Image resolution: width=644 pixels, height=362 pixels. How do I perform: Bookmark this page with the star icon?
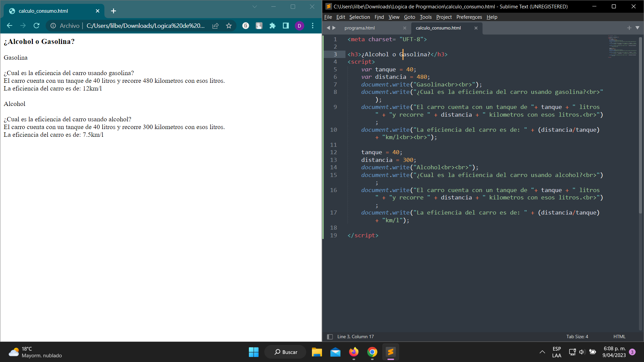(x=229, y=26)
